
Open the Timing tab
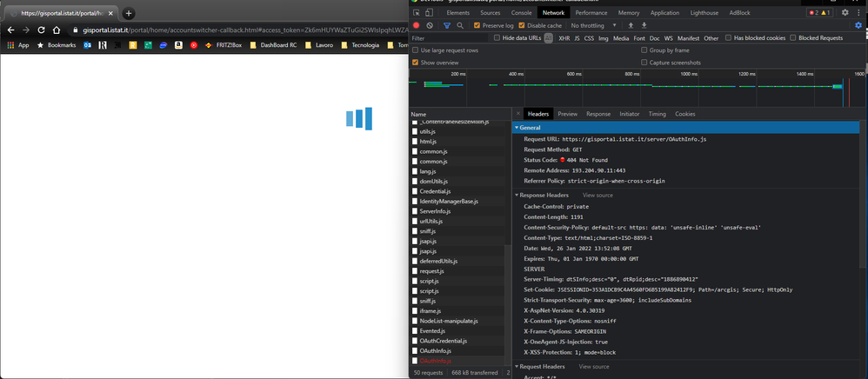click(658, 113)
